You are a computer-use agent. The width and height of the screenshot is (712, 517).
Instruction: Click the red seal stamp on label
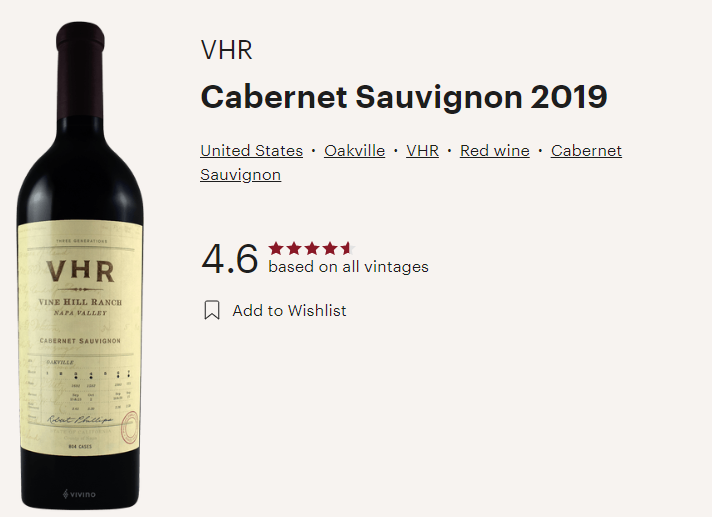[130, 427]
